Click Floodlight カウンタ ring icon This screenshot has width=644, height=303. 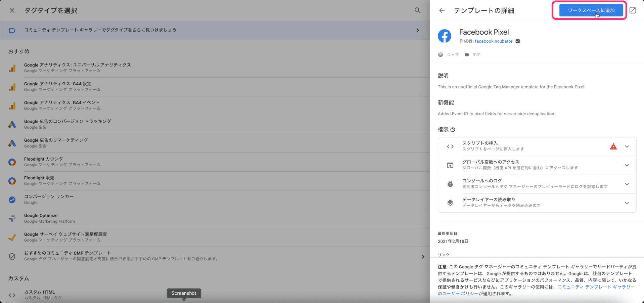12,162
